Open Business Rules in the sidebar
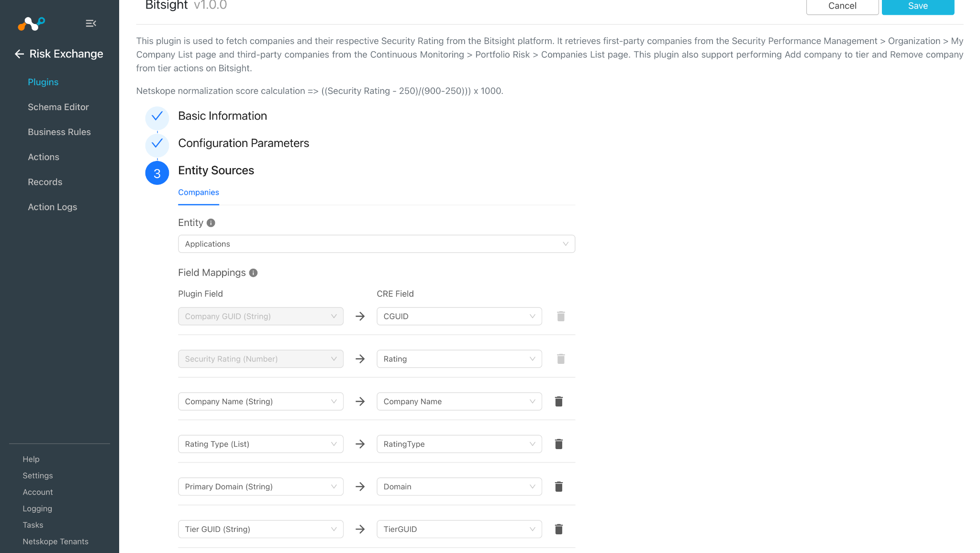Viewport: 980px width, 553px height. point(59,132)
